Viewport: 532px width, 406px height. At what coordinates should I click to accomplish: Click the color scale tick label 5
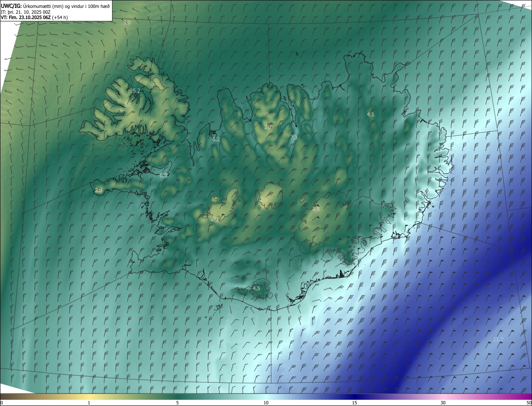coord(177,403)
